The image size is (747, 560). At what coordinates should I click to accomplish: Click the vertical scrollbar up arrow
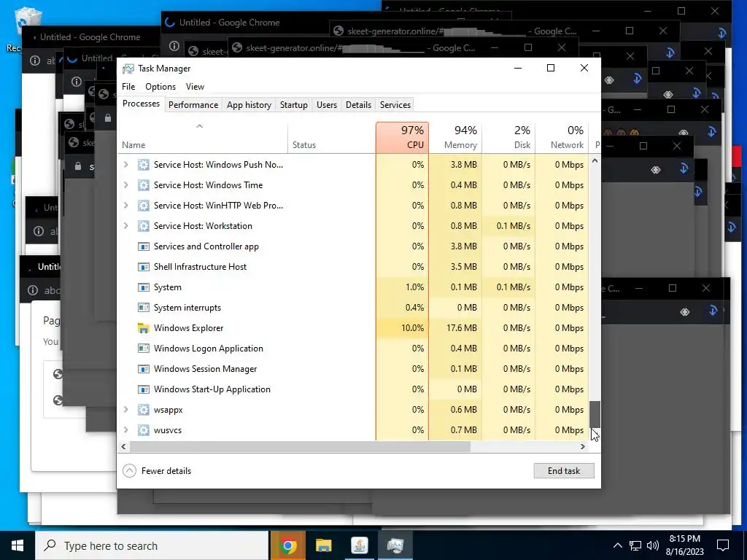coord(595,161)
